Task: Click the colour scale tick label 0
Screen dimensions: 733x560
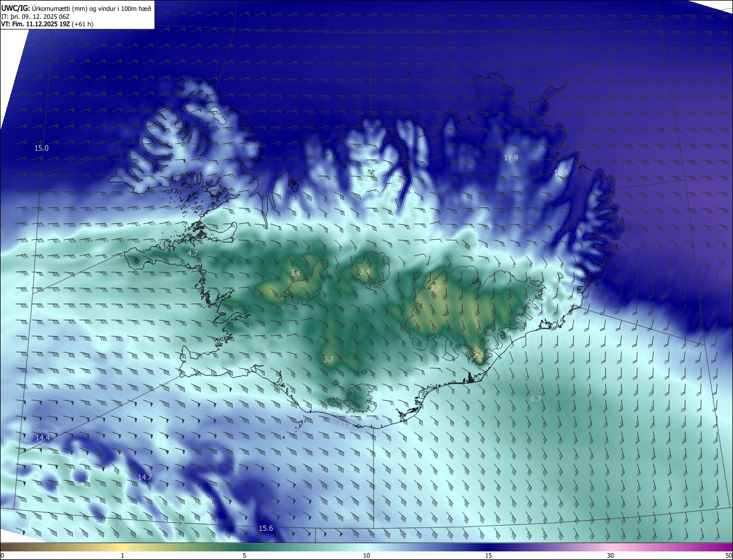Action: pos(2,555)
